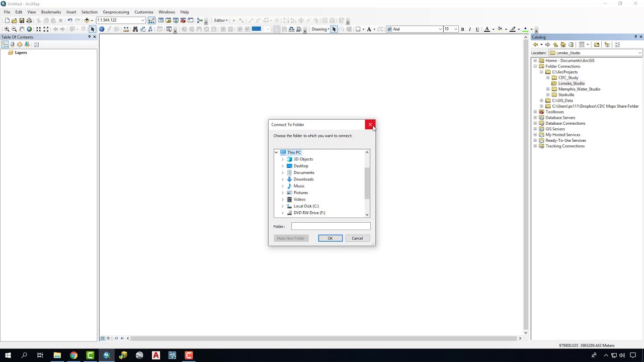Click the Fixed Zoom In icon
The image size is (644, 362).
(38, 29)
